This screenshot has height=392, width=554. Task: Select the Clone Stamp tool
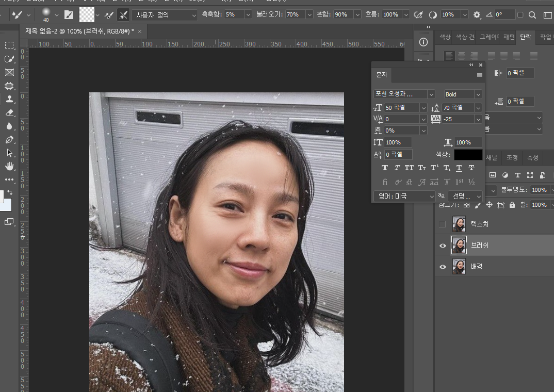10,99
